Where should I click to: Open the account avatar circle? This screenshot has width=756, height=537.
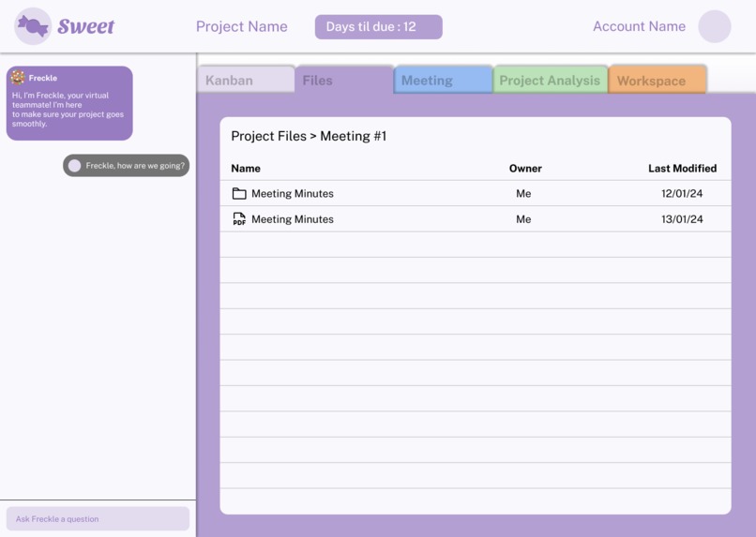715,26
